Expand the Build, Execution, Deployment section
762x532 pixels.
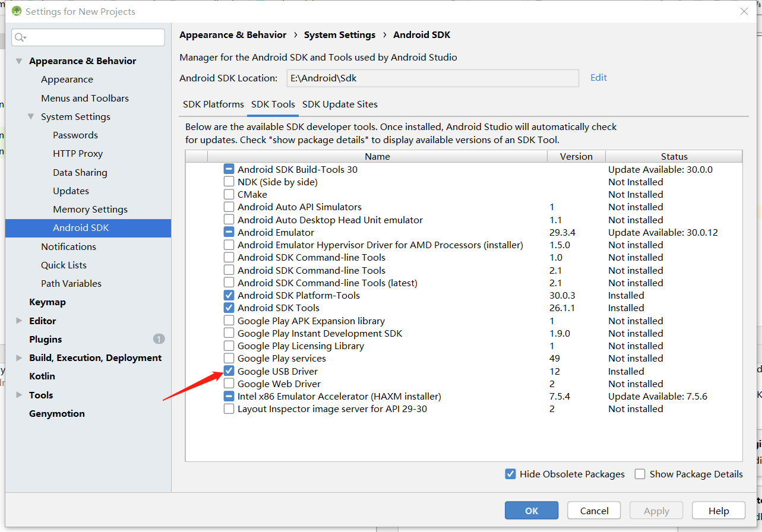(x=19, y=357)
